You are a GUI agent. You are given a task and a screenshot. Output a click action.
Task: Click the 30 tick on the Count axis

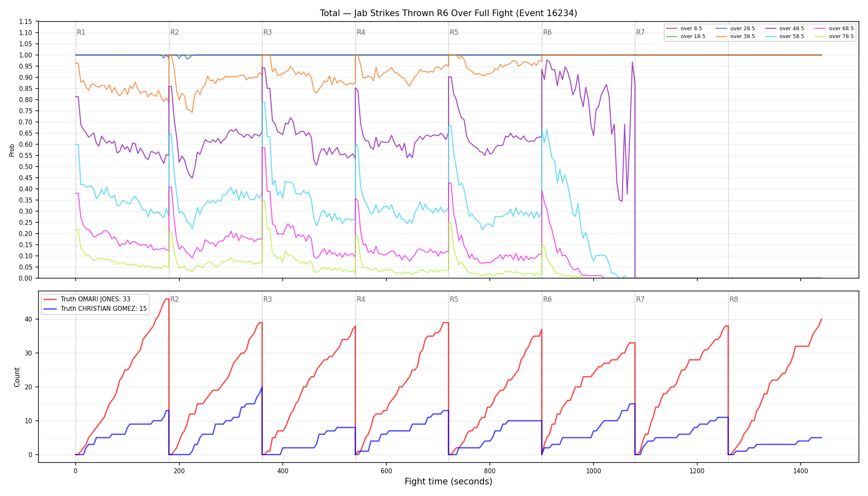tap(29, 353)
